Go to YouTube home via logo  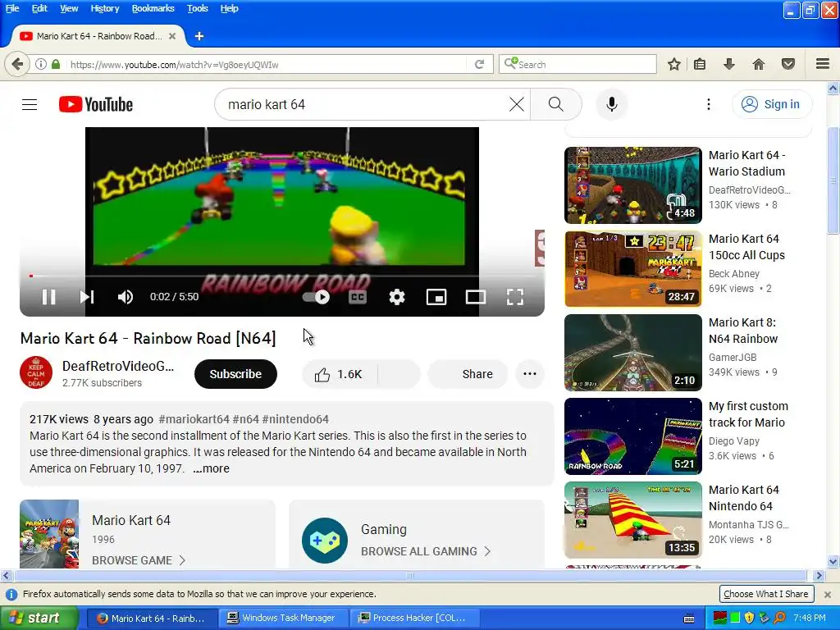(96, 104)
